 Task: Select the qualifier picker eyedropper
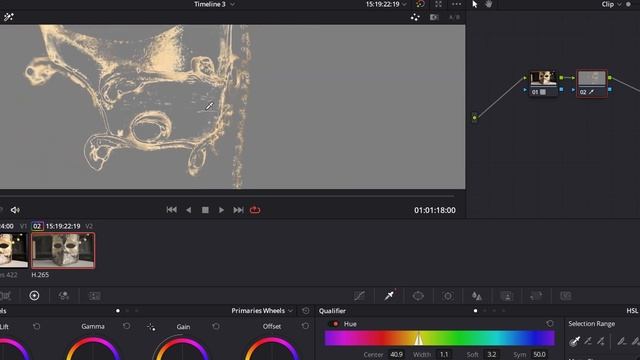coord(575,341)
